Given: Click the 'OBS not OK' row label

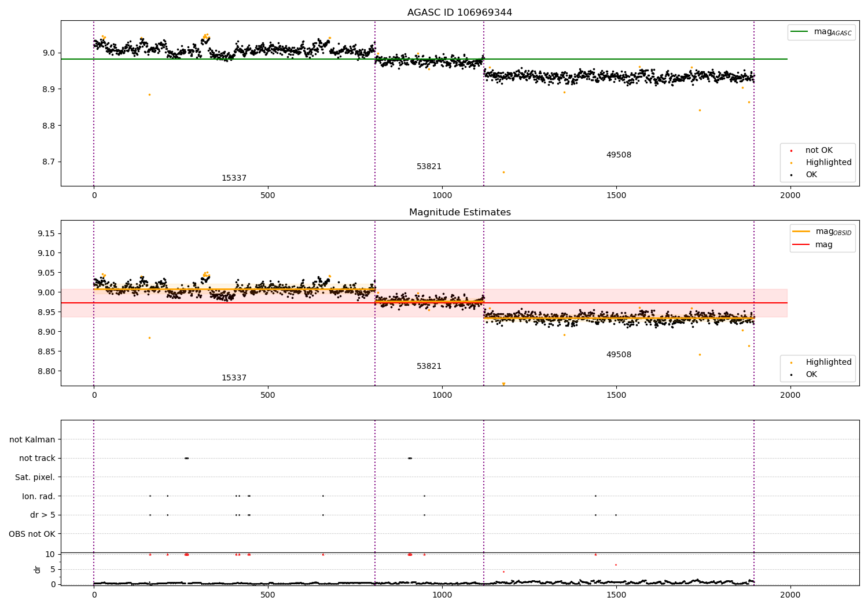Looking at the screenshot, I should (32, 534).
